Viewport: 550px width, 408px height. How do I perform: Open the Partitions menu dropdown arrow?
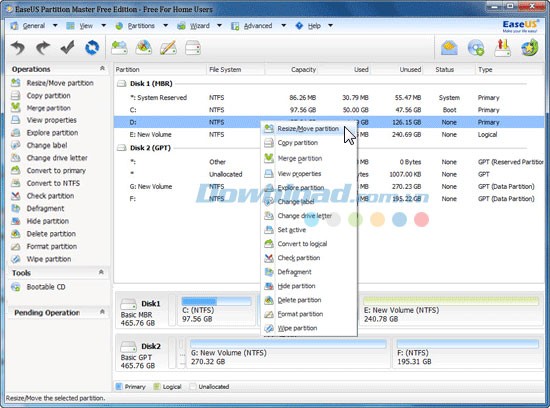[x=166, y=26]
